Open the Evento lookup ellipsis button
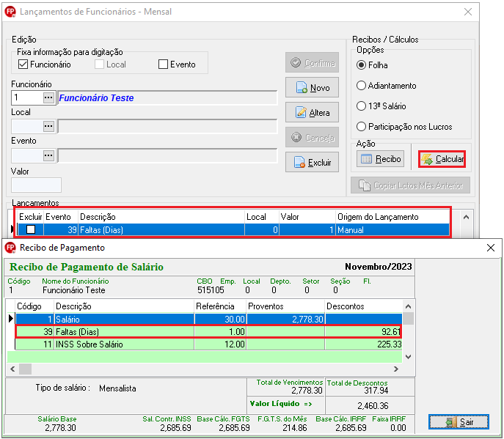Image resolution: width=504 pixels, height=439 pixels. pos(48,155)
